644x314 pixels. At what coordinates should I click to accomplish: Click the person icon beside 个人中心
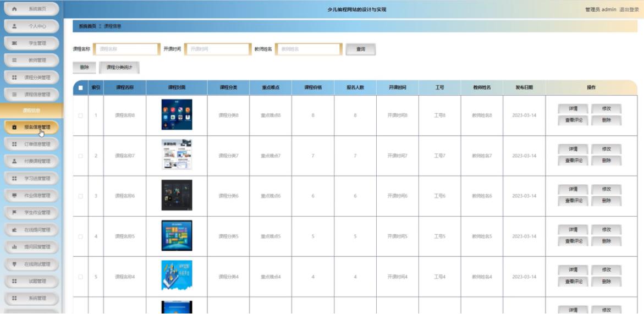click(14, 26)
